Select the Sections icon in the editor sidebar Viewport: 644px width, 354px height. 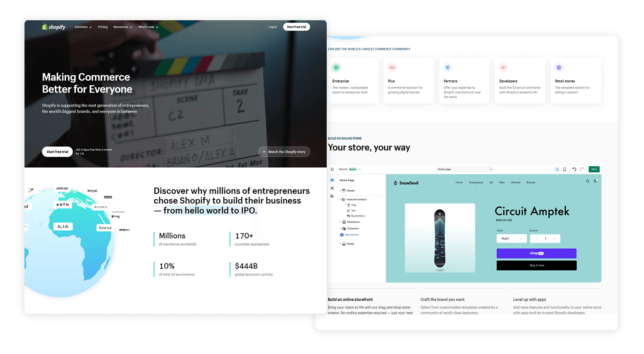(x=332, y=180)
